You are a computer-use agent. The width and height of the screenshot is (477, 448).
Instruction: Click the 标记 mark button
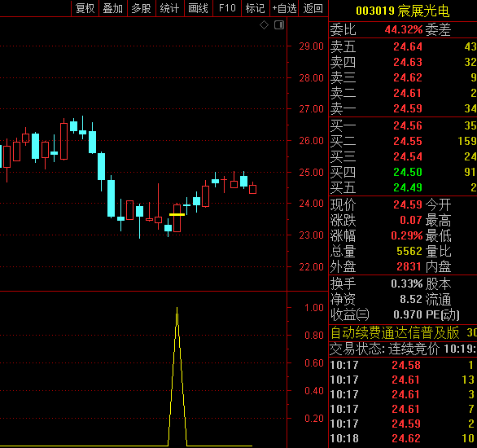coord(255,8)
